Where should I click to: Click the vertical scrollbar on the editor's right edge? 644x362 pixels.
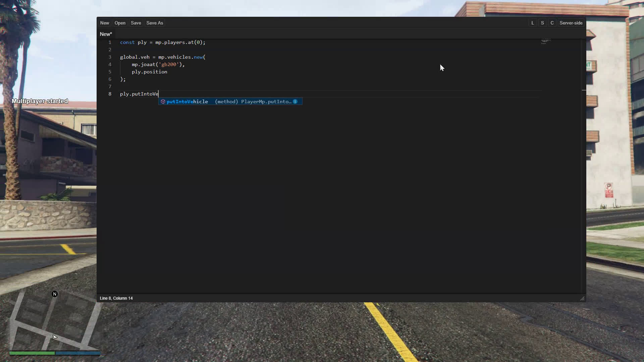click(x=583, y=90)
